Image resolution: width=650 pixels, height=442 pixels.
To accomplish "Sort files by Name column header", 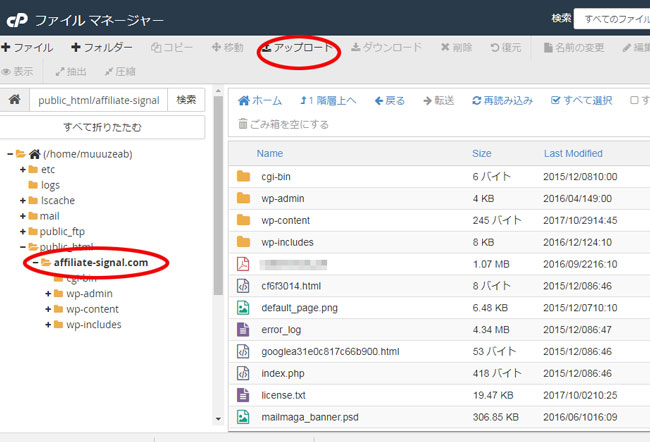I will pyautogui.click(x=269, y=153).
